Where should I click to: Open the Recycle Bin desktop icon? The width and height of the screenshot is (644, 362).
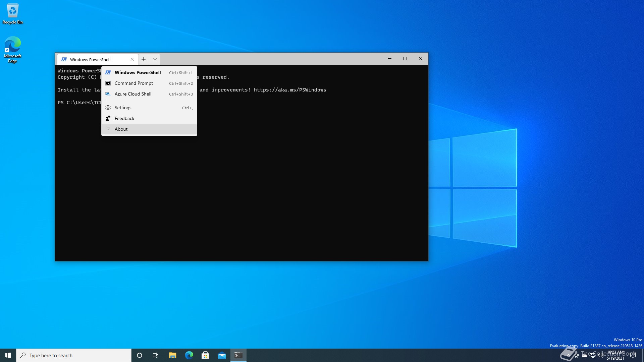(x=13, y=14)
